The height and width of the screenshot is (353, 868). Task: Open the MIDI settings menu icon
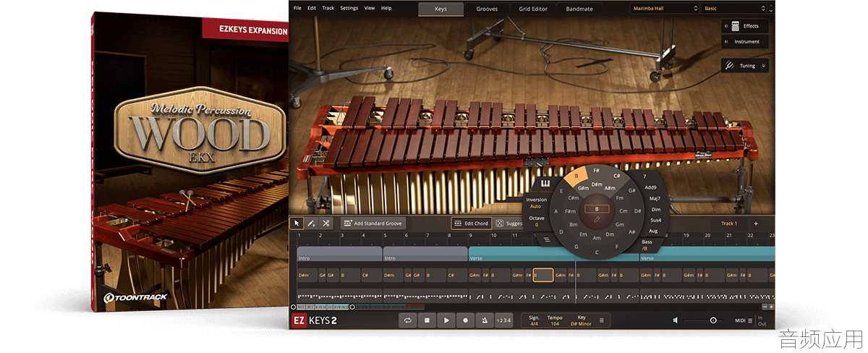[x=750, y=320]
